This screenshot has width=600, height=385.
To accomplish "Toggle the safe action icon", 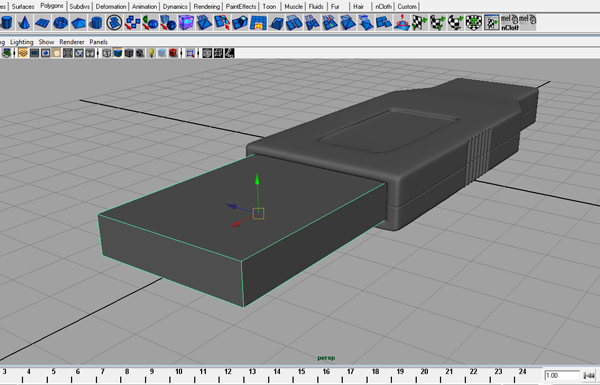I will pos(79,53).
